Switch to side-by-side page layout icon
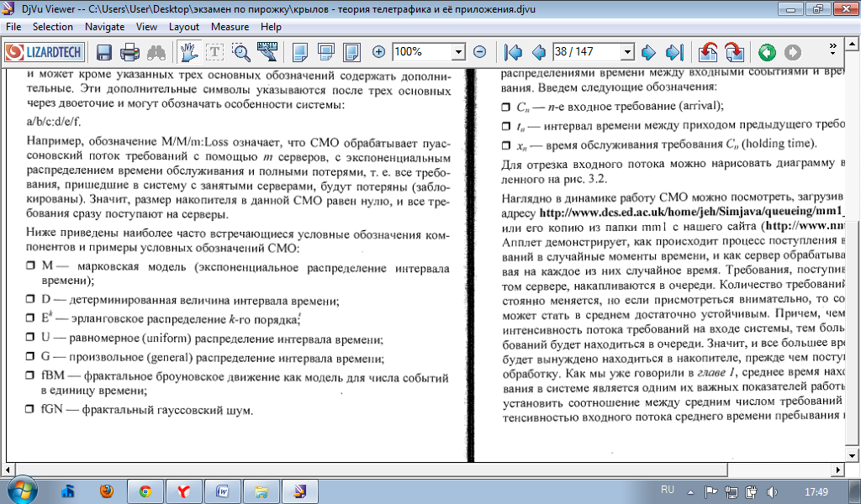The width and height of the screenshot is (861, 504). [351, 53]
